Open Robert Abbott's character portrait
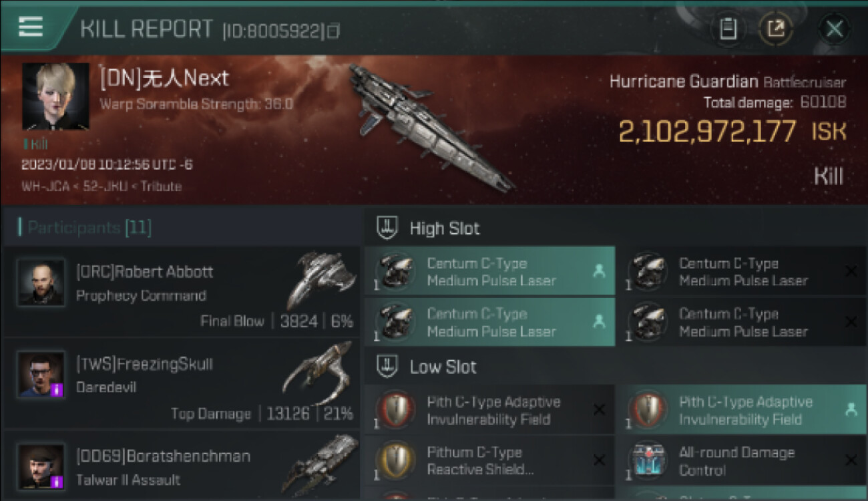Image resolution: width=868 pixels, height=501 pixels. pos(41,283)
